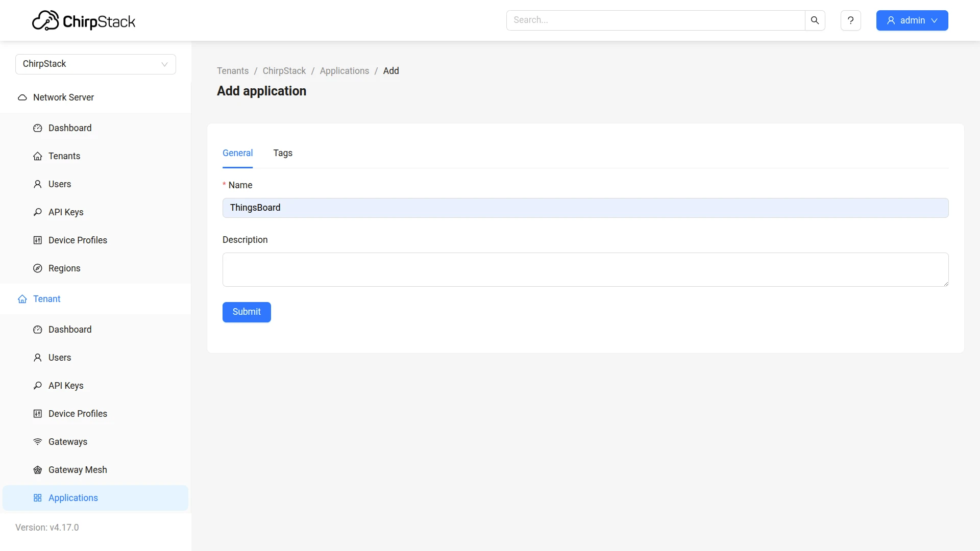
Task: Click the Gateway Mesh icon
Action: point(38,470)
